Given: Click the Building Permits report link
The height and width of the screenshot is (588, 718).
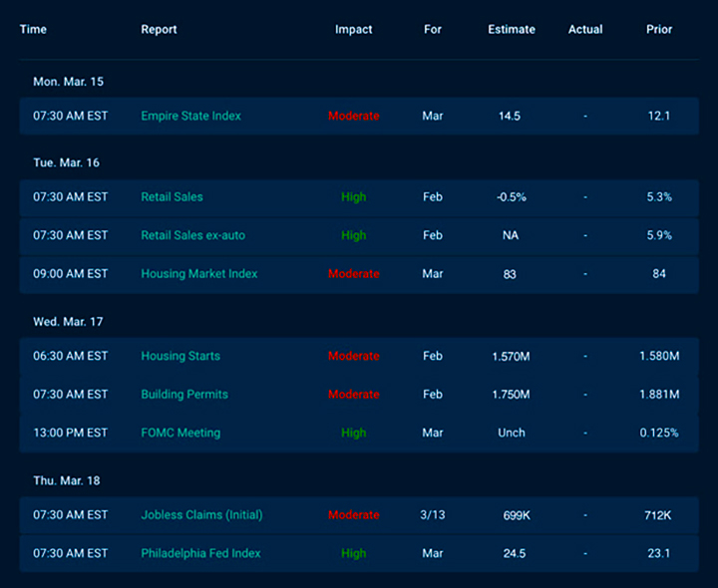Looking at the screenshot, I should coord(184,395).
